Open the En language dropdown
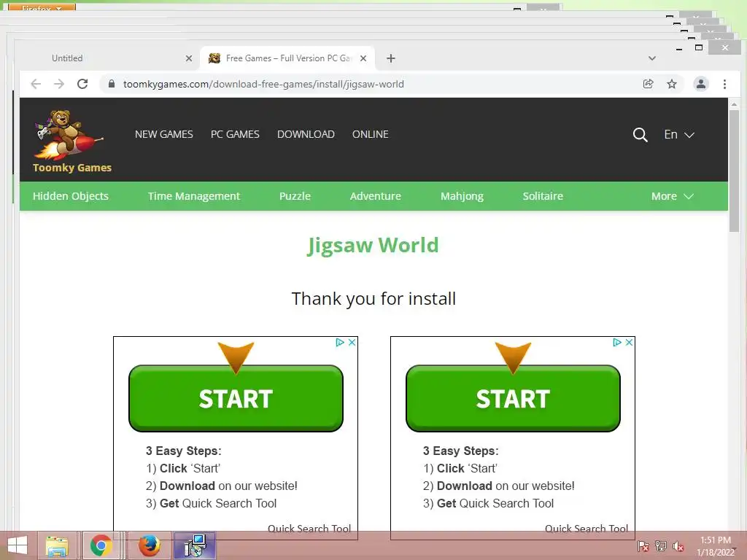 pyautogui.click(x=679, y=135)
